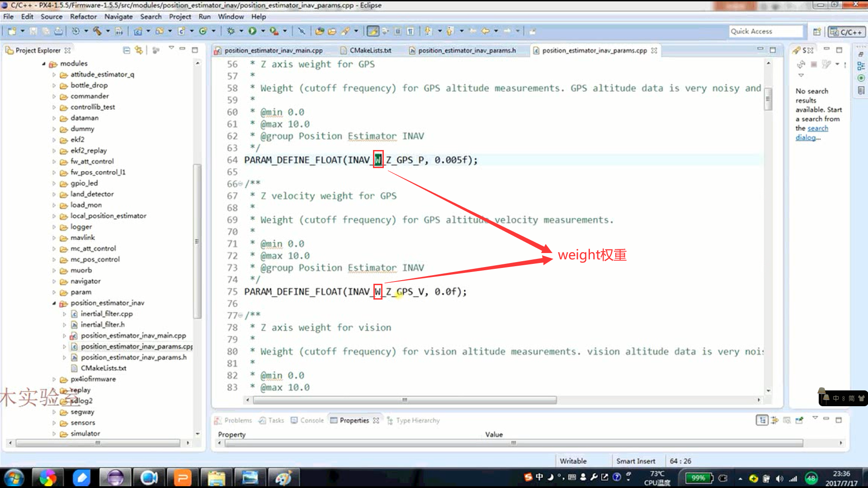
Task: Click the search dialog link
Action: [812, 133]
